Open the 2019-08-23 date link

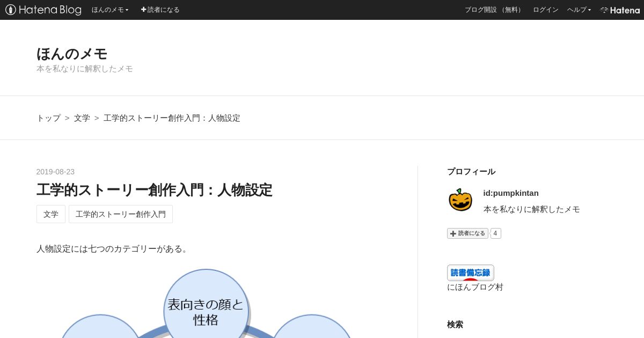coord(55,172)
